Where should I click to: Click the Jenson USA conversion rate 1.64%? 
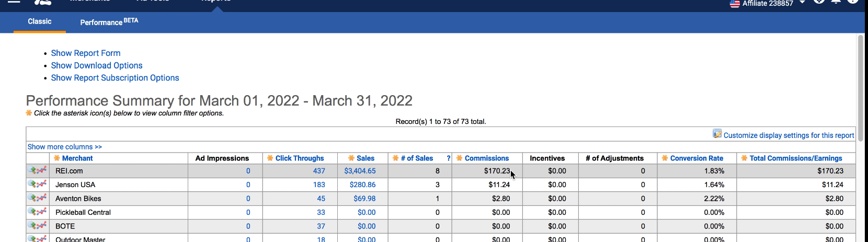[x=714, y=185]
